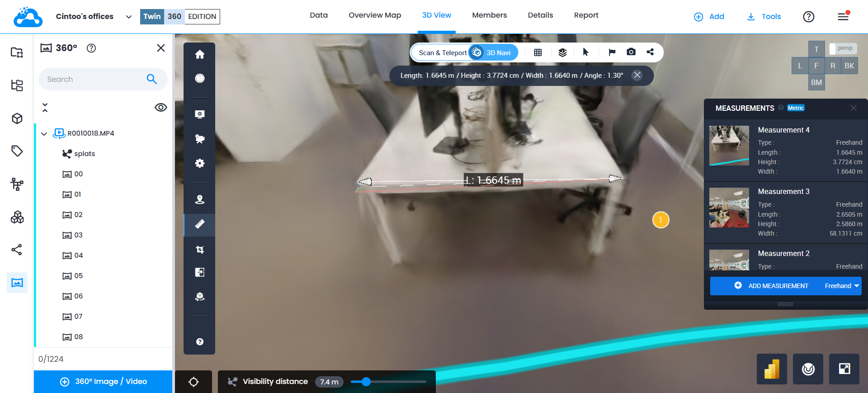Open the Freehand measurement type dropdown
The image size is (868, 393).
[x=842, y=286]
